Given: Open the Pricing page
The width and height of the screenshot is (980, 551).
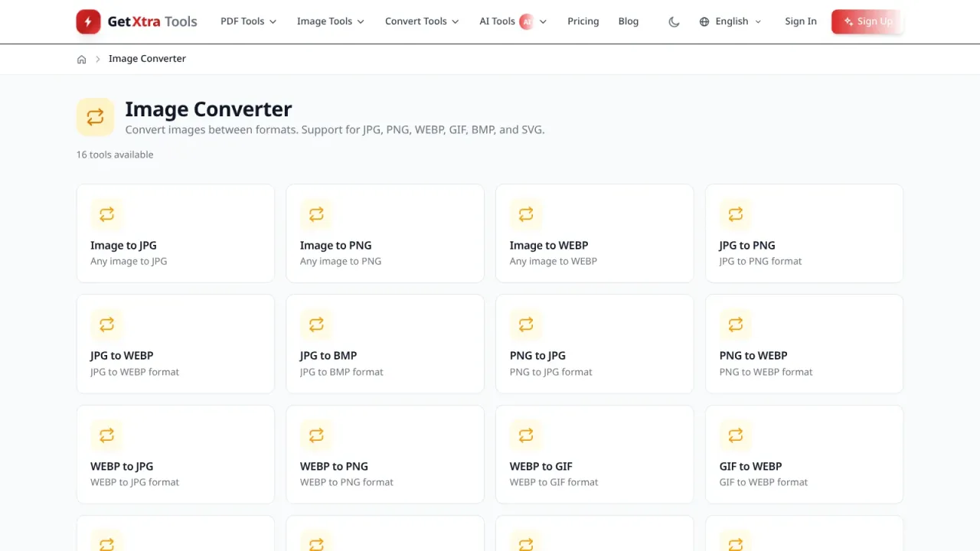Looking at the screenshot, I should [x=583, y=21].
